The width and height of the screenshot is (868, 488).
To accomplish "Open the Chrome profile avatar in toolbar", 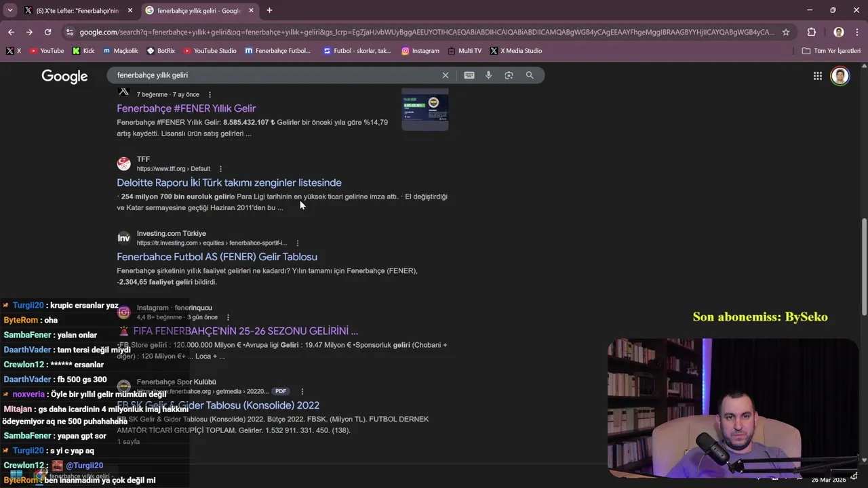I will pos(839,32).
